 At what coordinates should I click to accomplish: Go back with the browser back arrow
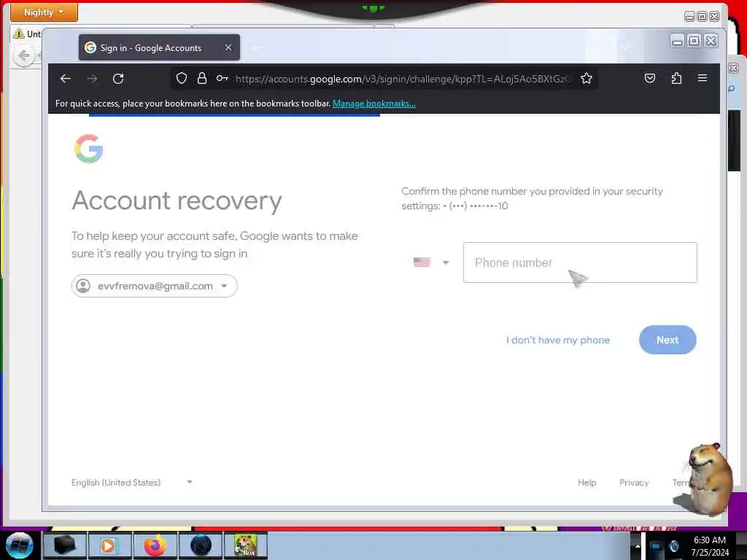click(x=65, y=79)
